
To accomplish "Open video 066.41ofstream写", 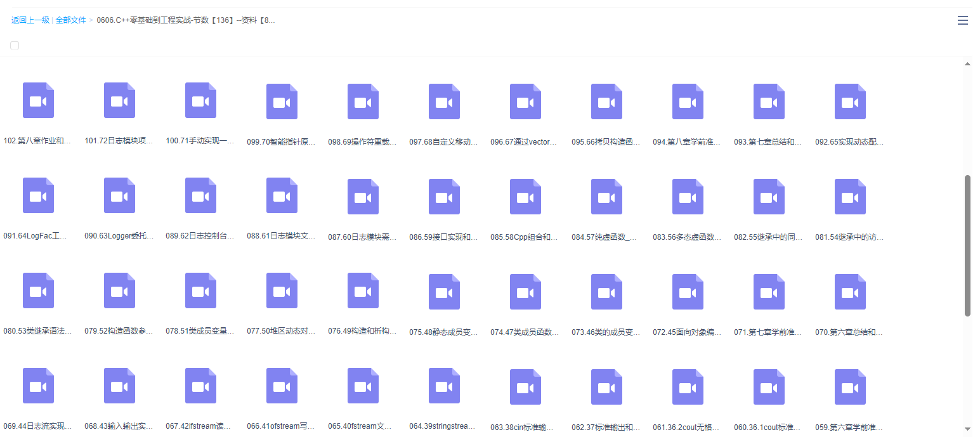I will click(282, 386).
